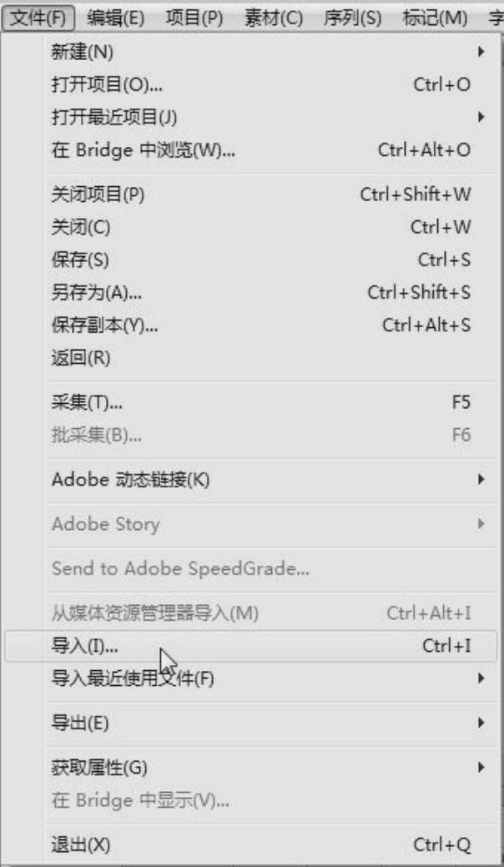Viewport: 504px width, 867px height.
Task: Click 打开项目(O)... menu entry
Action: tap(107, 84)
